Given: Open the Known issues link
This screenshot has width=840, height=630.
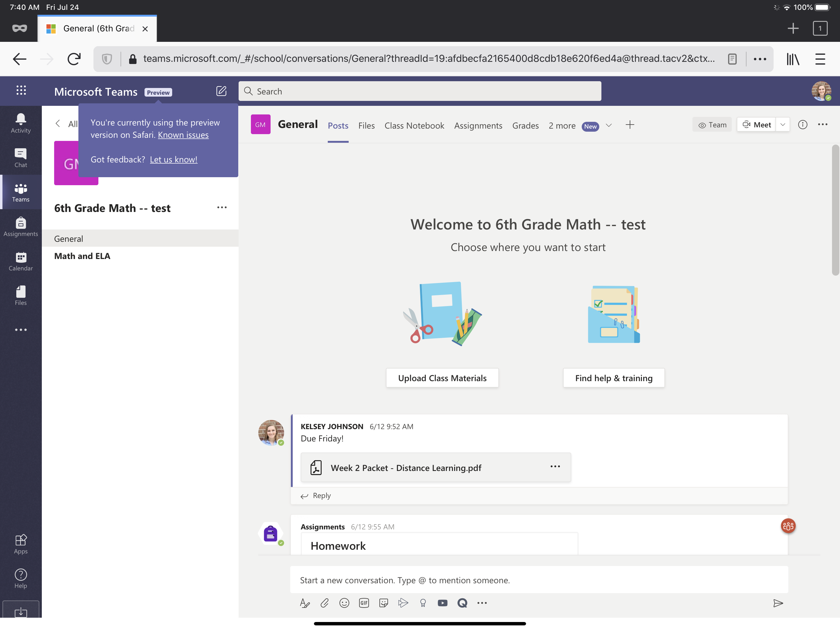Looking at the screenshot, I should point(183,135).
